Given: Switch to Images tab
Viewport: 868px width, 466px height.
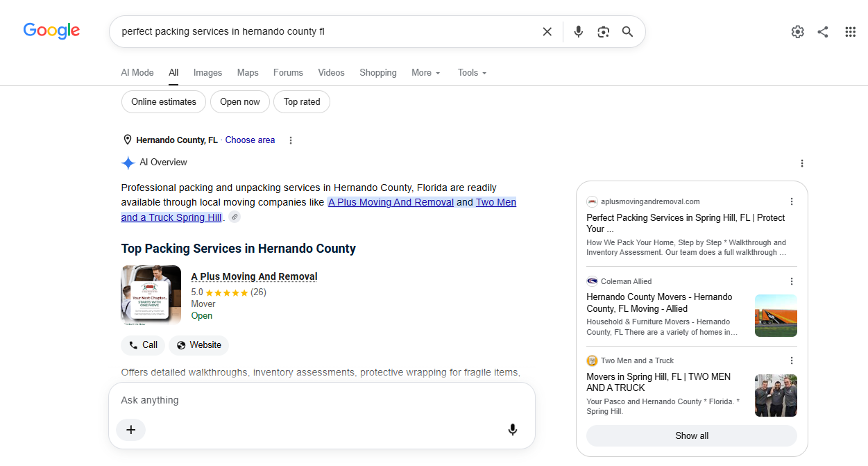Looking at the screenshot, I should [207, 72].
